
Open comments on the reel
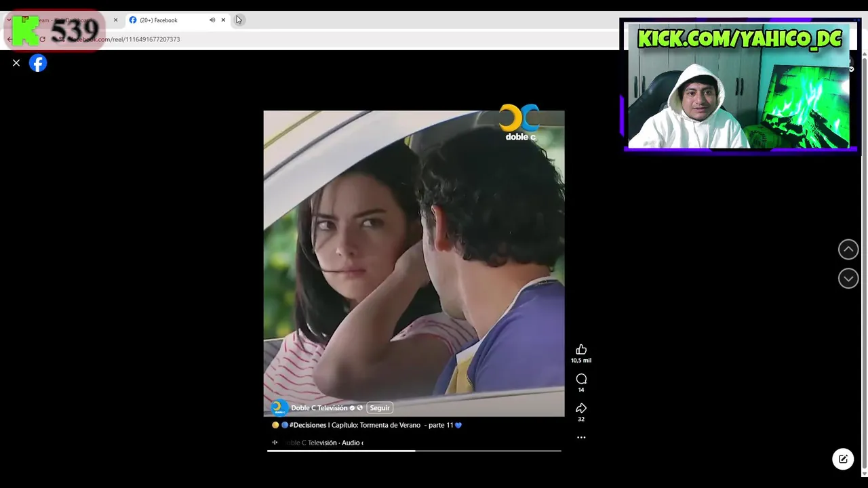tap(581, 379)
